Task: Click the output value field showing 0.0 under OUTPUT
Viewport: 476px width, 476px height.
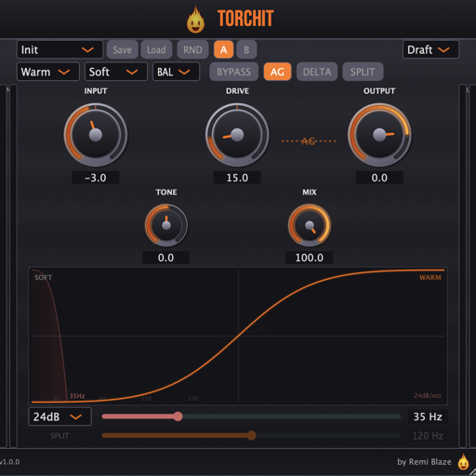Action: point(379,178)
